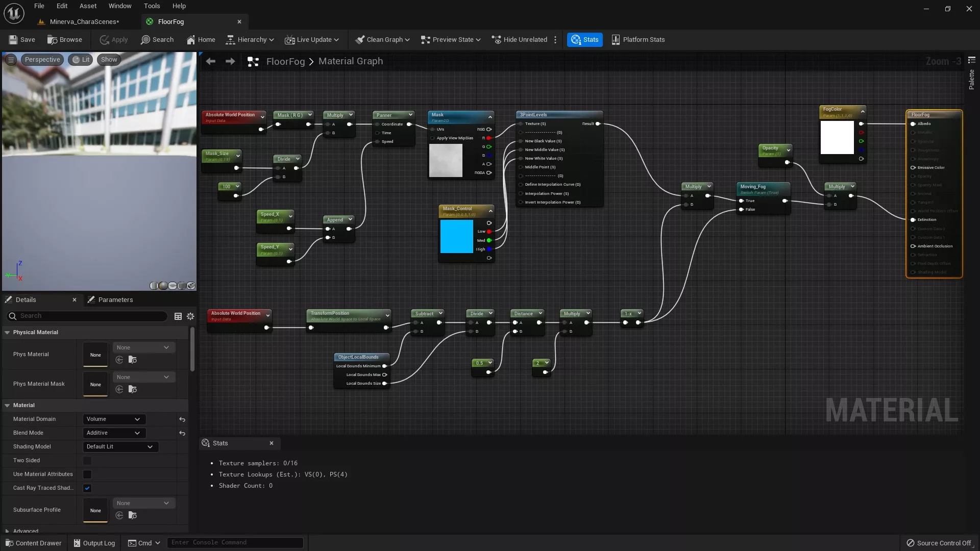Viewport: 980px width, 551px height.
Task: Open viewport hamburger options menu
Action: pyautogui.click(x=11, y=60)
